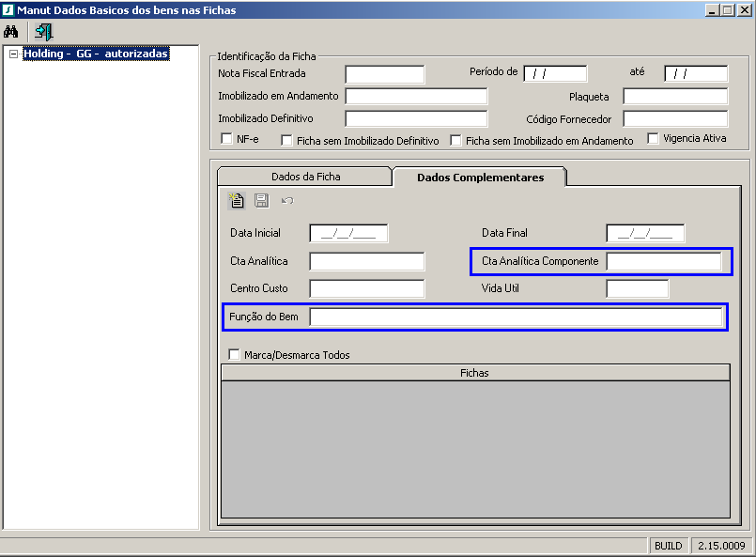Screen dimensions: 756x557
Task: Click the exit door icon
Action: pyautogui.click(x=43, y=31)
